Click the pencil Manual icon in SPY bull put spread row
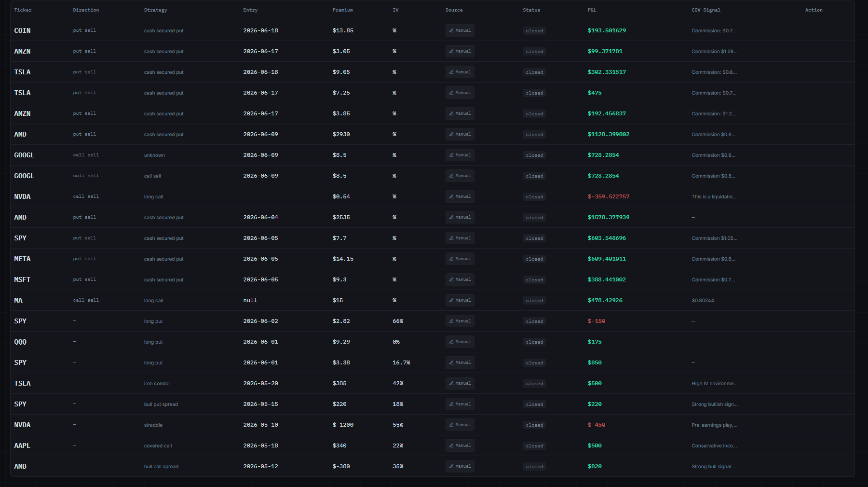 [x=451, y=404]
